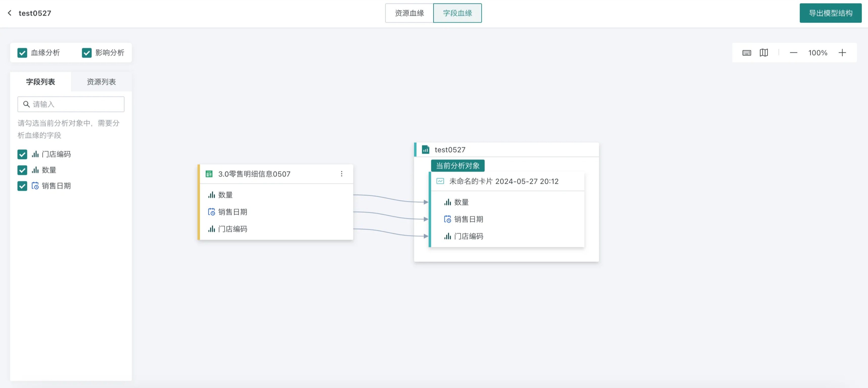Click the 100% zoom level indicator
The width and height of the screenshot is (868, 388).
pyautogui.click(x=817, y=53)
